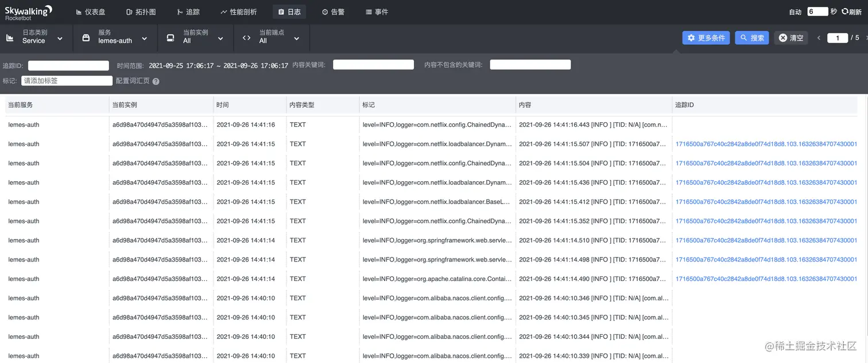Viewport: 868px width, 363px height.
Task: Open trace ID link in 14:41:14.490 row
Action: [x=766, y=279]
